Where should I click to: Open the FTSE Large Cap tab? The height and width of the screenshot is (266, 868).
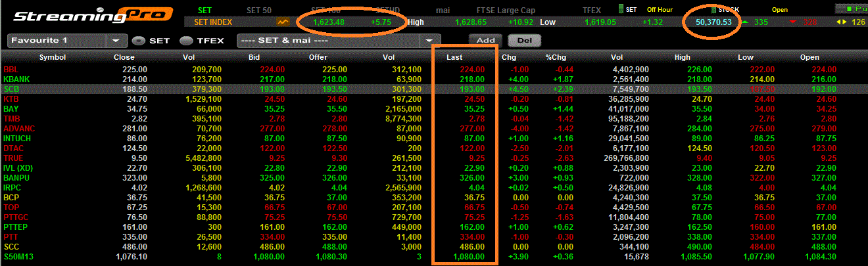(x=506, y=10)
